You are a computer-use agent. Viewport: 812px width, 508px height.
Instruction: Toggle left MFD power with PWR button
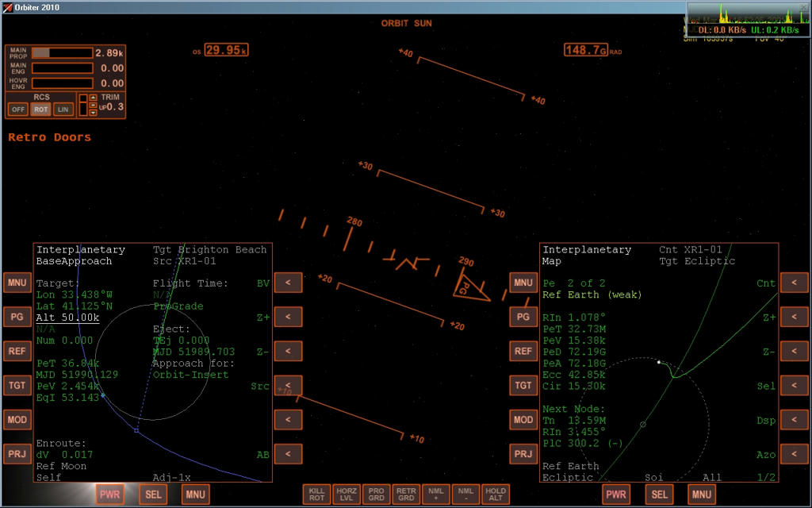pyautogui.click(x=109, y=495)
